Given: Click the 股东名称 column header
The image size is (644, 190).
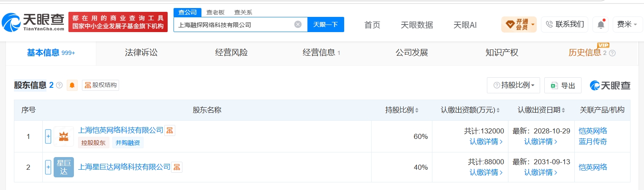Looking at the screenshot, I should coord(207,110).
